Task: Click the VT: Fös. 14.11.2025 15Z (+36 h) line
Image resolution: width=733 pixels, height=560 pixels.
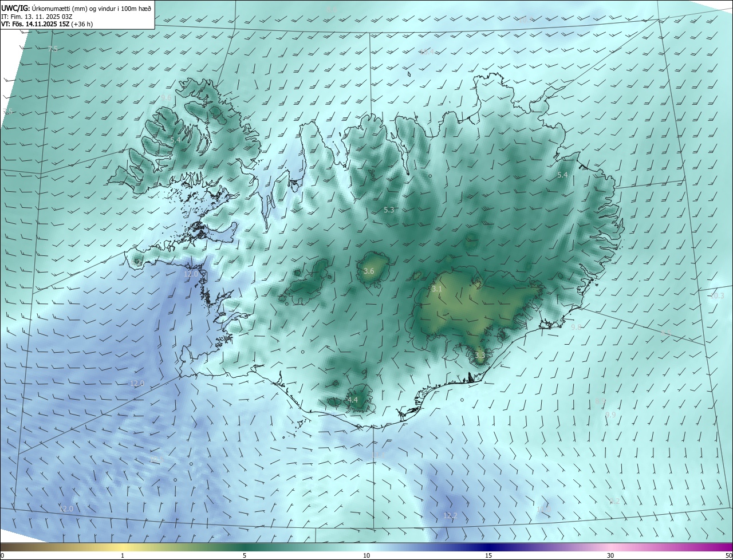Action: [x=47, y=24]
